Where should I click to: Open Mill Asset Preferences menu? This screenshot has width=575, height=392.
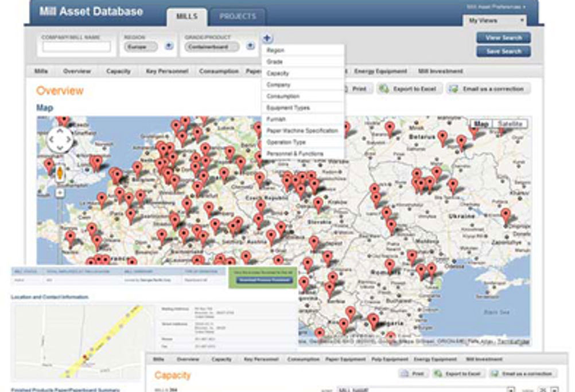pyautogui.click(x=496, y=7)
